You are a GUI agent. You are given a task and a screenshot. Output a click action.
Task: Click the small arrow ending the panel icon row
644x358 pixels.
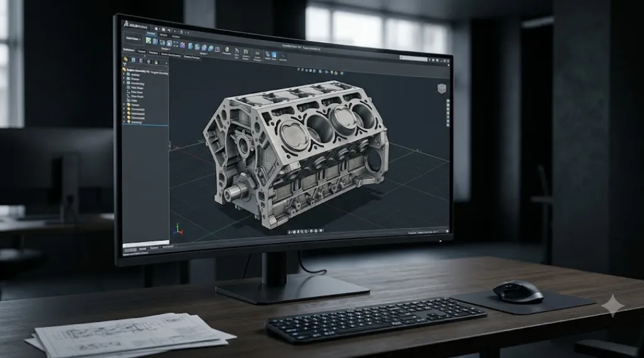(x=166, y=63)
